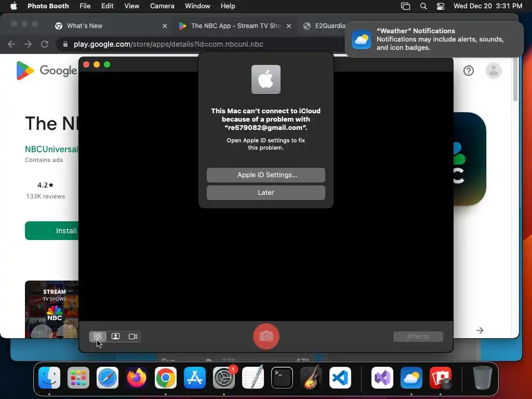Select single still photo mode
Viewport: 532px width, 399px height.
115,336
